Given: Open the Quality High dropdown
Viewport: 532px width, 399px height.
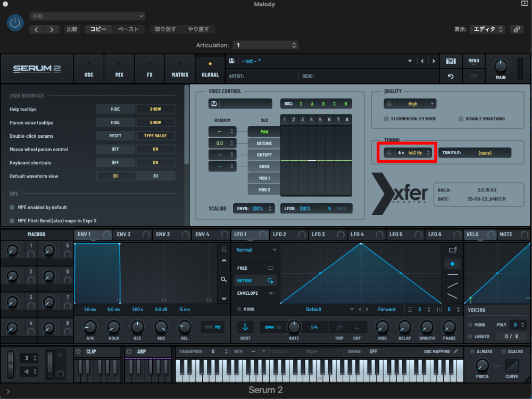Looking at the screenshot, I should point(410,104).
